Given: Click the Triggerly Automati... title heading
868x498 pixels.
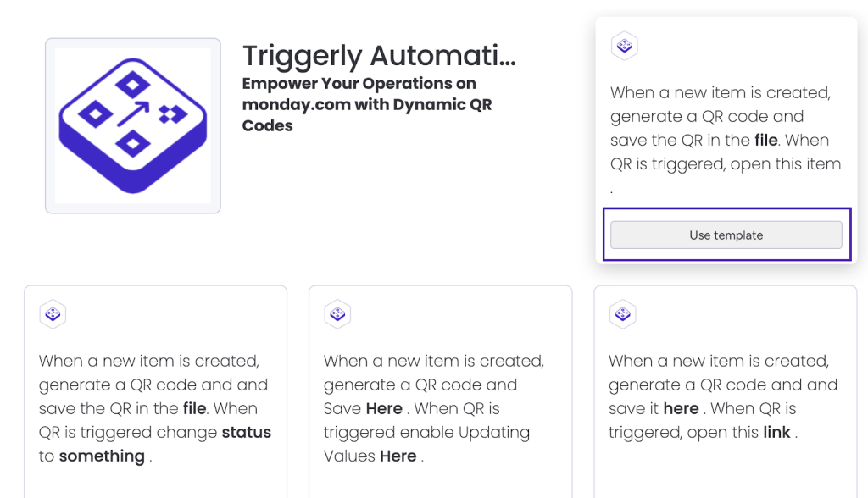Looking at the screenshot, I should pyautogui.click(x=379, y=56).
